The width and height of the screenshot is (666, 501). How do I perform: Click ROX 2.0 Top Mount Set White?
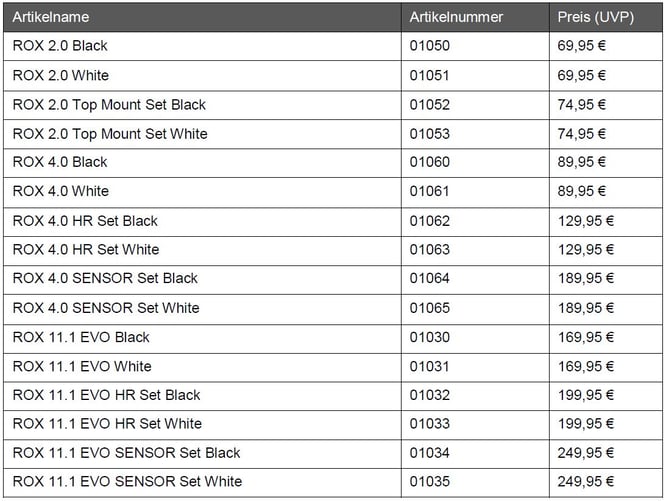pyautogui.click(x=110, y=133)
